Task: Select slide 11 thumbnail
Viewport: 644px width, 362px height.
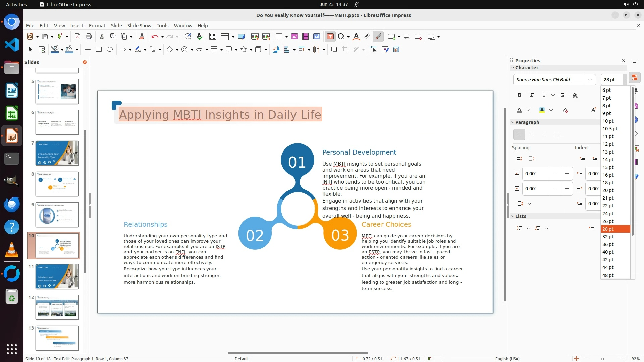Action: pyautogui.click(x=57, y=277)
